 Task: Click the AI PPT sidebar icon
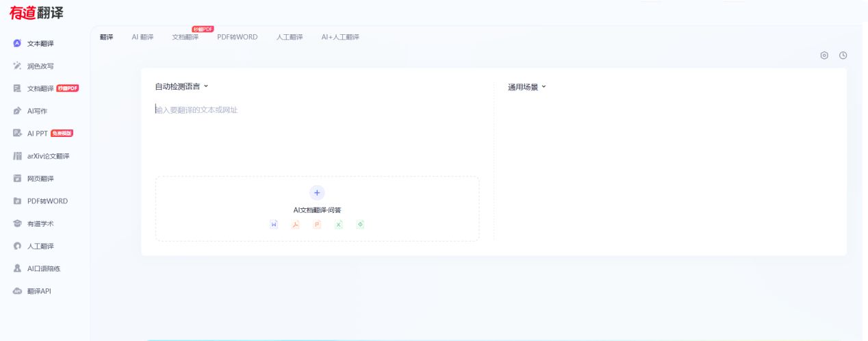click(17, 134)
